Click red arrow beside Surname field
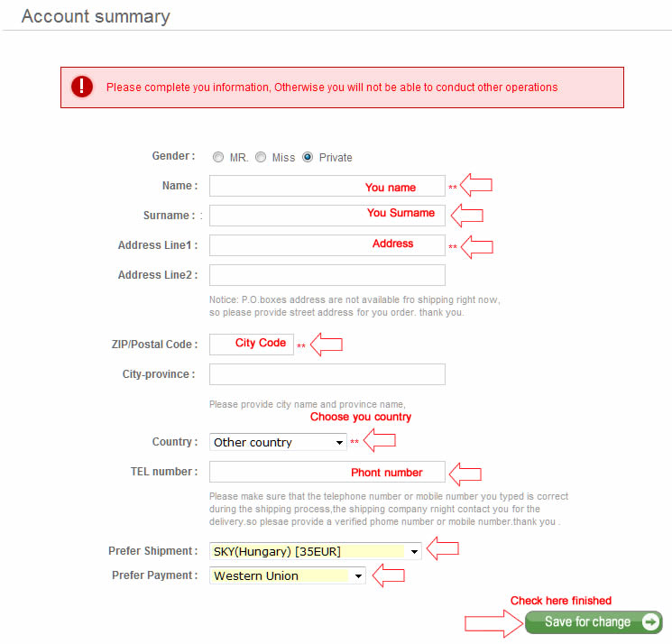 click(466, 215)
